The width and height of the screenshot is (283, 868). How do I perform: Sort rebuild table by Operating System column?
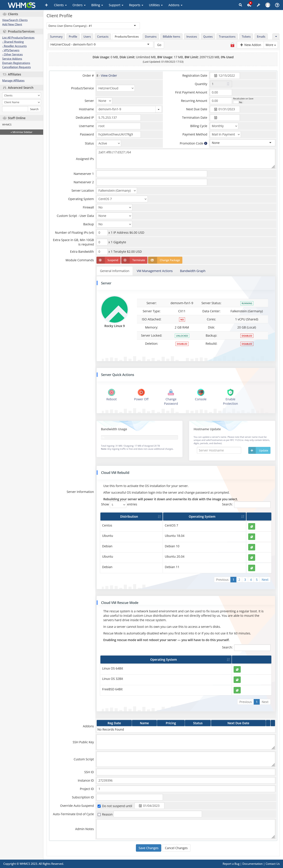pyautogui.click(x=204, y=516)
